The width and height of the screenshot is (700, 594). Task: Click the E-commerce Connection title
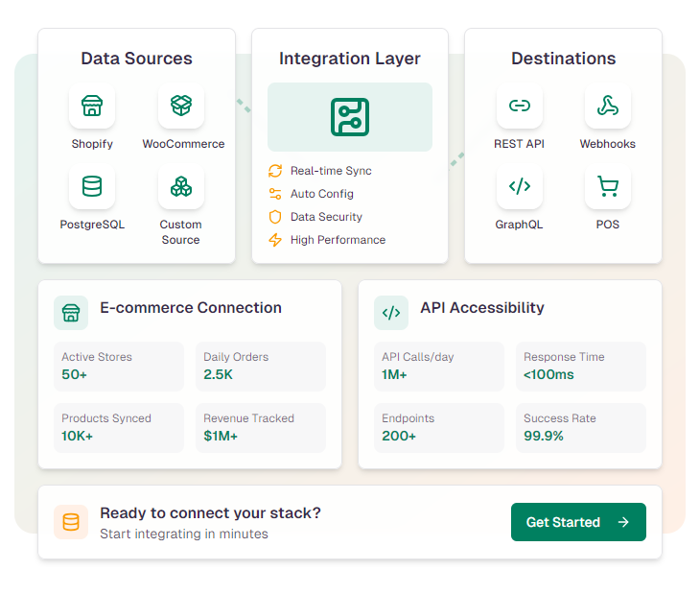(191, 308)
